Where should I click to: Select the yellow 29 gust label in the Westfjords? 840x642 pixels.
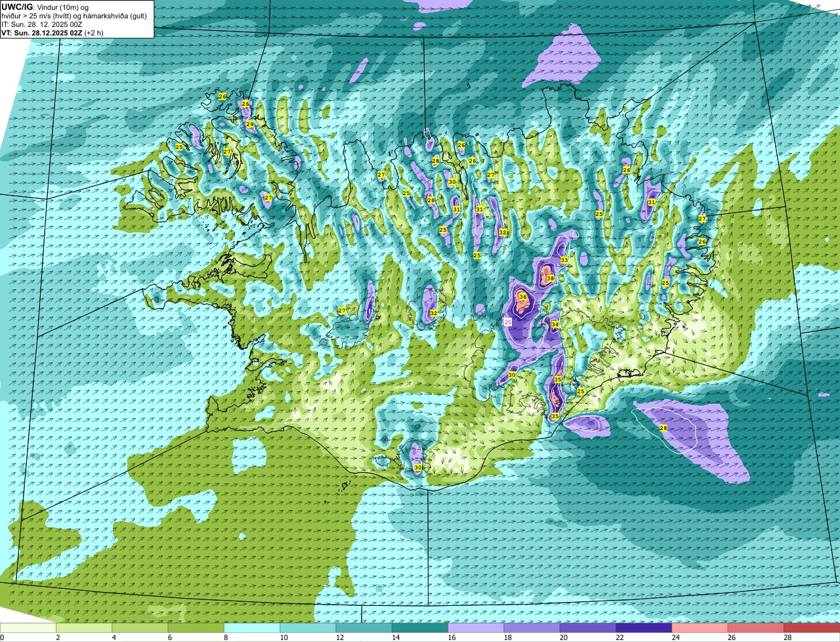tap(249, 124)
